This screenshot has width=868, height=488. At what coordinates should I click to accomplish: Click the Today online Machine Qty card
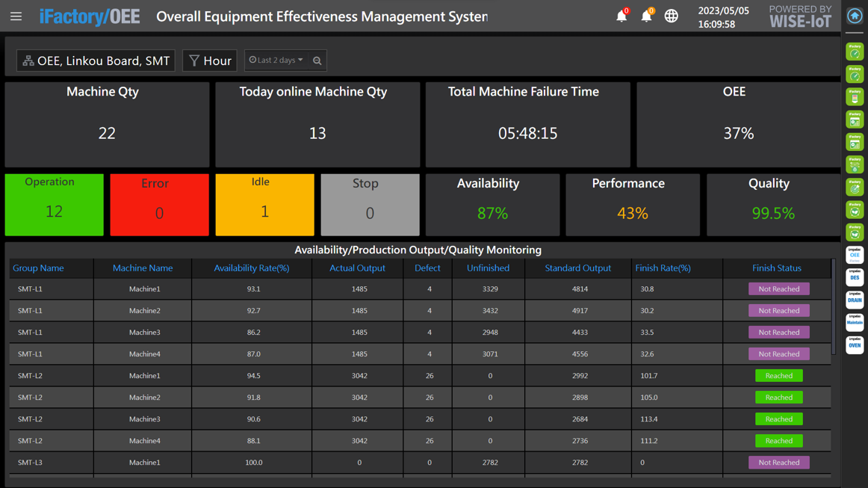(317, 125)
